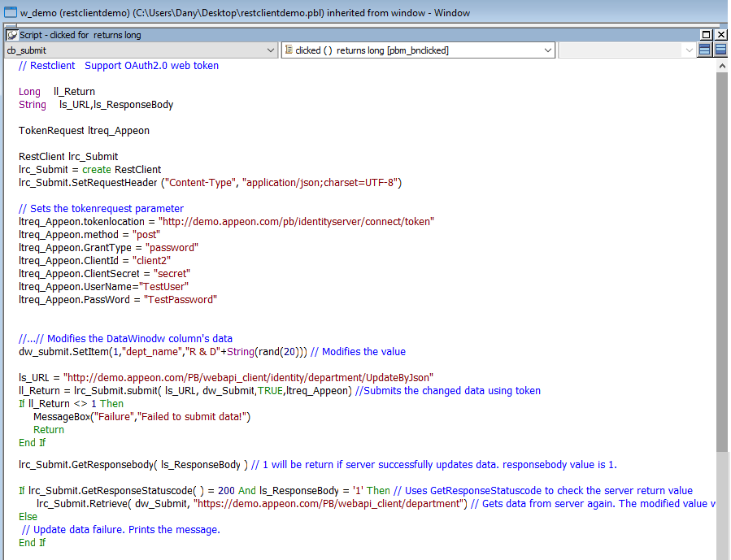
Task: Click the ltreq_Appeon.method = "post" line
Action: point(89,235)
